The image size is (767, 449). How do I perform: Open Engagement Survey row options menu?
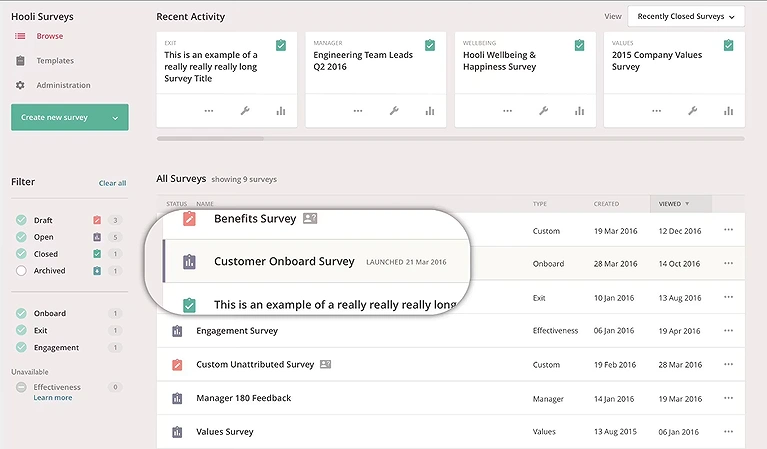point(728,330)
